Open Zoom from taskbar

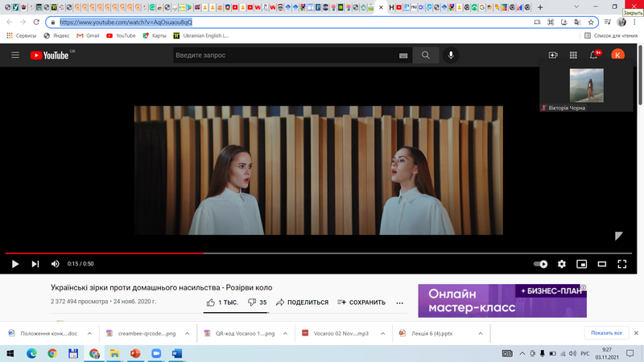click(156, 353)
